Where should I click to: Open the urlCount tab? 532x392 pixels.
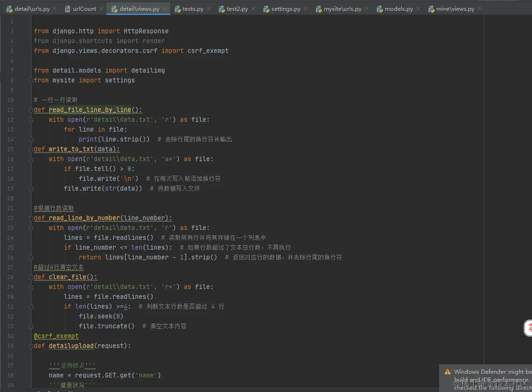[x=84, y=9]
